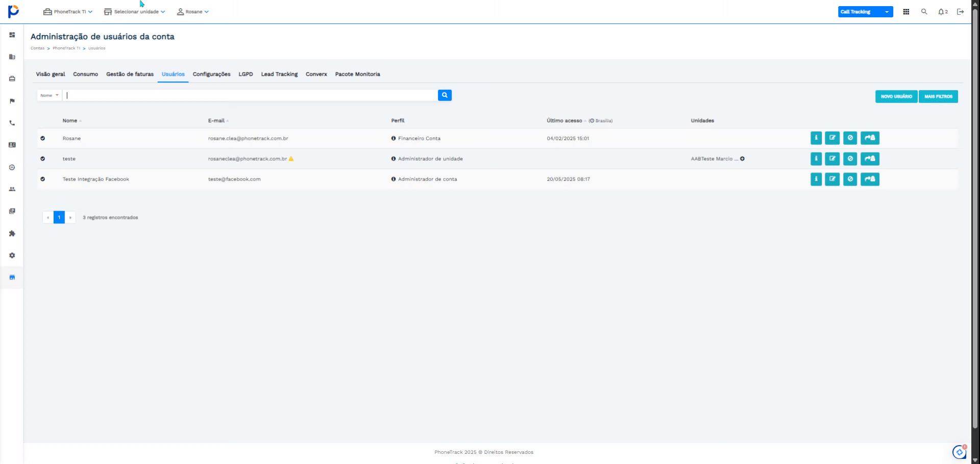Open the apps grid icon
The width and height of the screenshot is (980, 464).
[906, 12]
